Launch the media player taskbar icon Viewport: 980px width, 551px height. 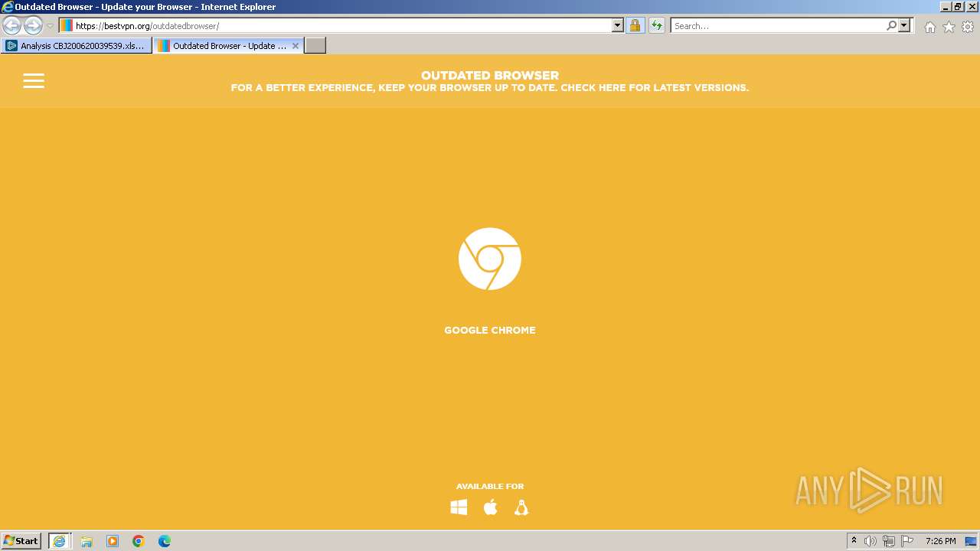coord(113,541)
